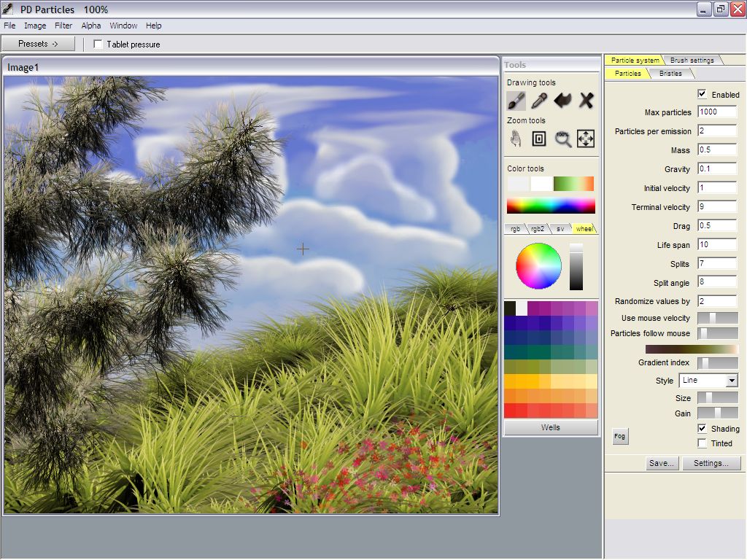Click the undo arrow drawing tool

click(x=562, y=101)
